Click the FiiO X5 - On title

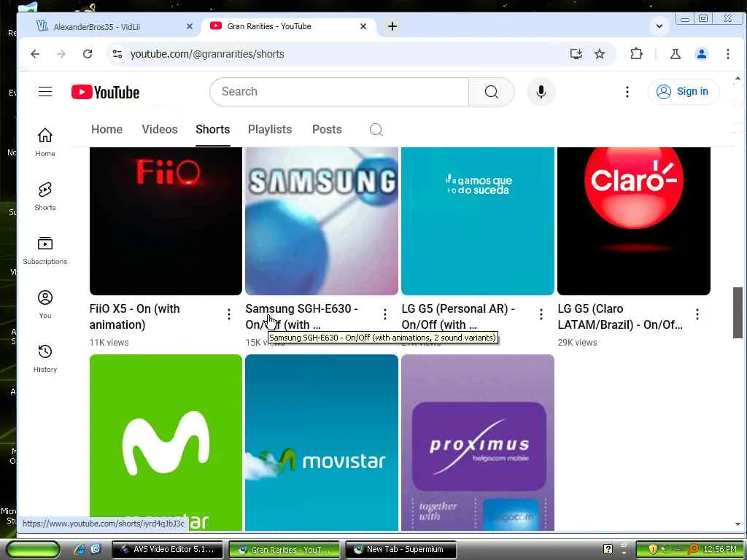[x=135, y=316]
